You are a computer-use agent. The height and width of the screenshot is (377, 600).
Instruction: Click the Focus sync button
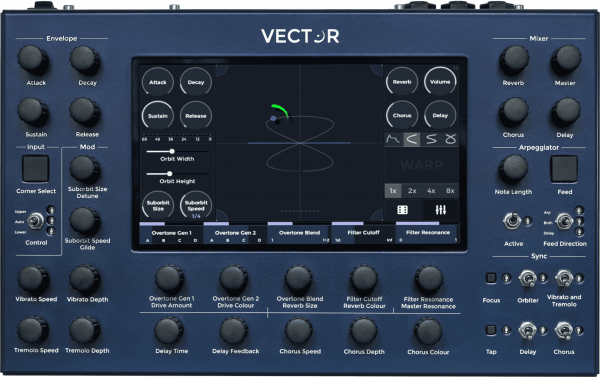[491, 278]
